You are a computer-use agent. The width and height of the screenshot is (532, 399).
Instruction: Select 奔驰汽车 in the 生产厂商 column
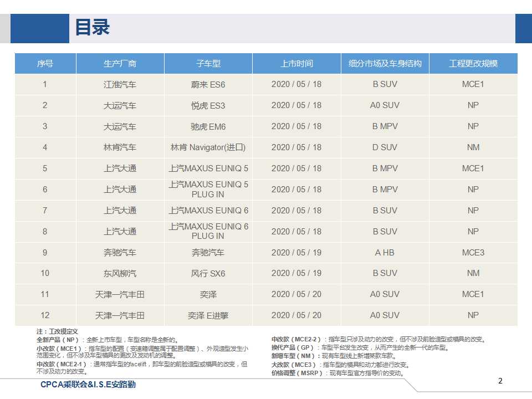point(120,253)
